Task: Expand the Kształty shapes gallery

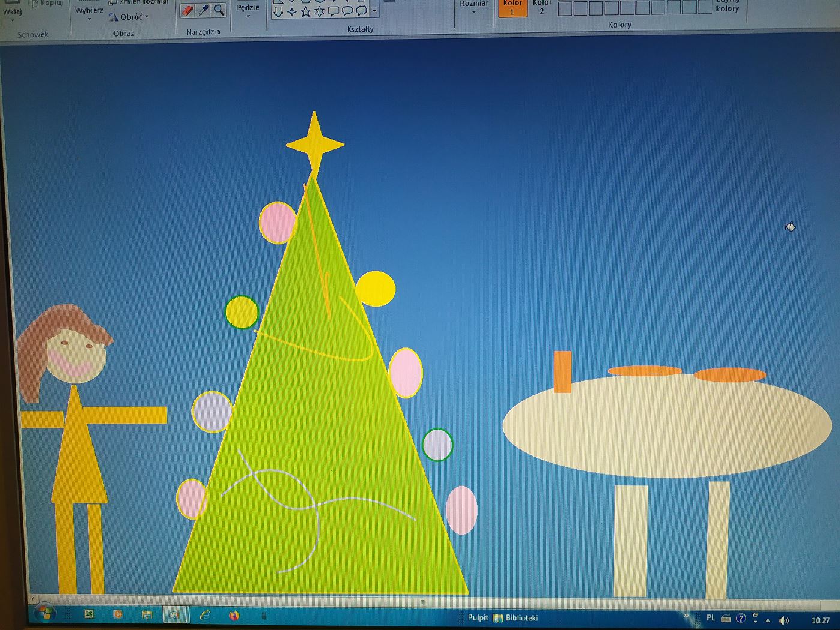Action: coord(374,10)
